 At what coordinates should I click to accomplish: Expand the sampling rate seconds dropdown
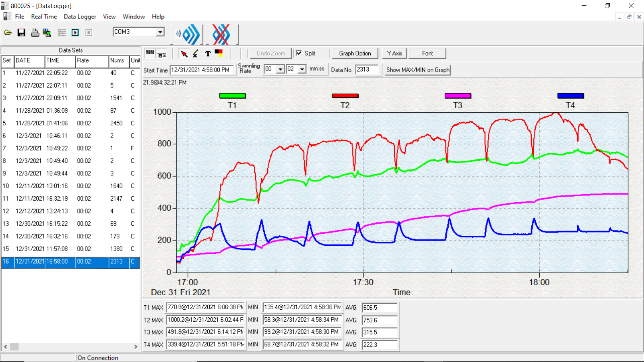(x=302, y=70)
